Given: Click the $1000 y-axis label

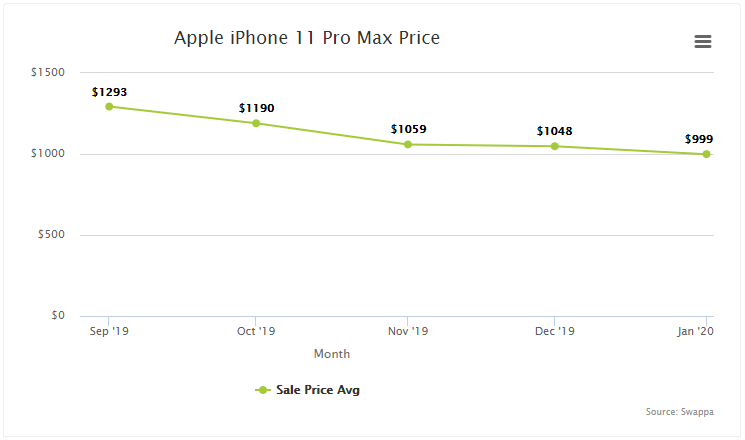Looking at the screenshot, I should pos(48,153).
